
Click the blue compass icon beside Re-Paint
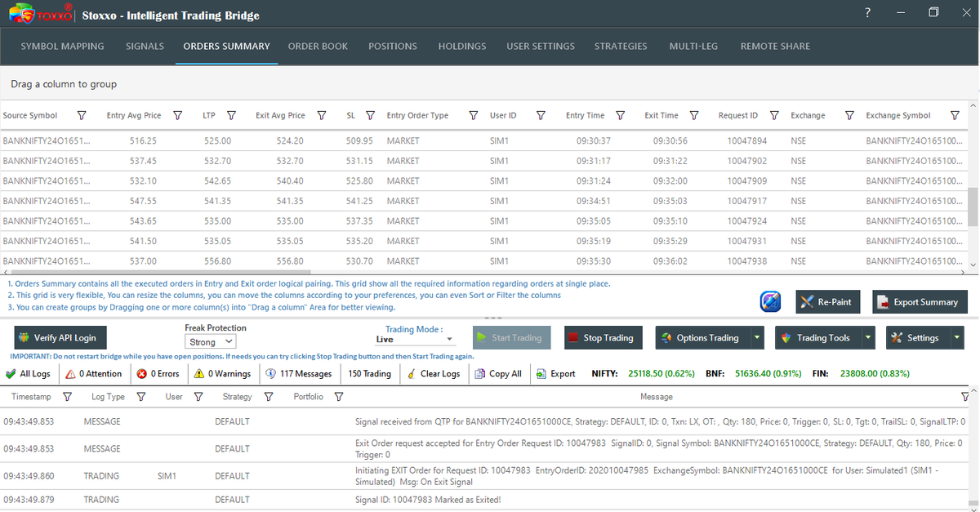point(771,301)
